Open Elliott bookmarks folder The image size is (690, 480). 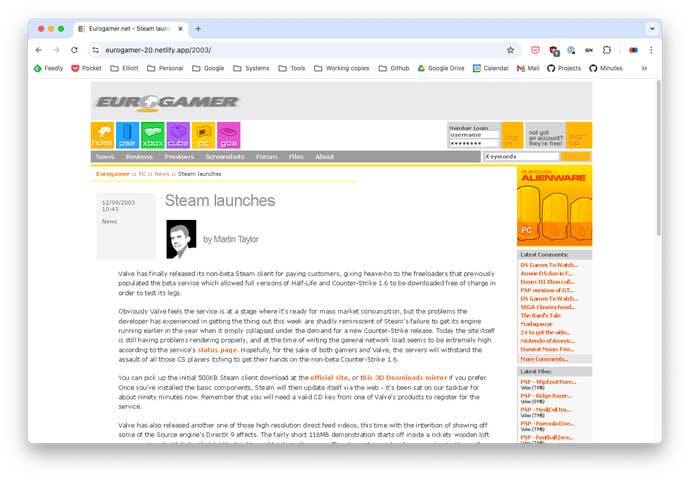tap(124, 68)
